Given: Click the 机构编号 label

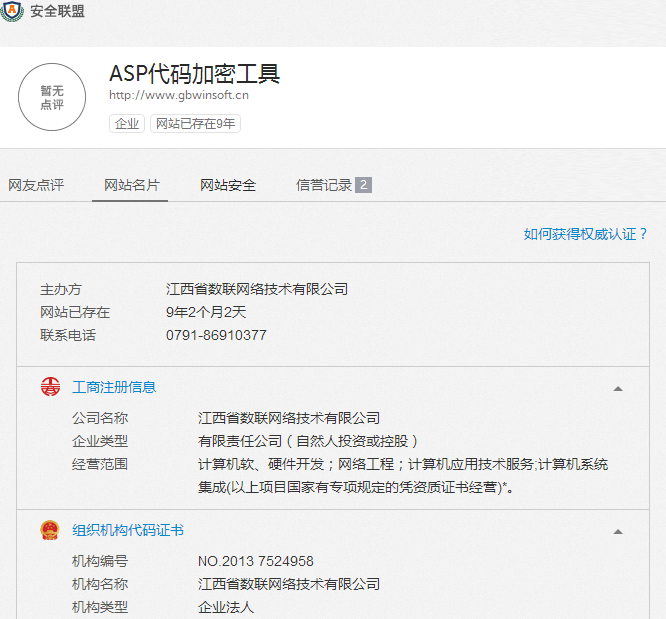Looking at the screenshot, I should pos(100,561).
